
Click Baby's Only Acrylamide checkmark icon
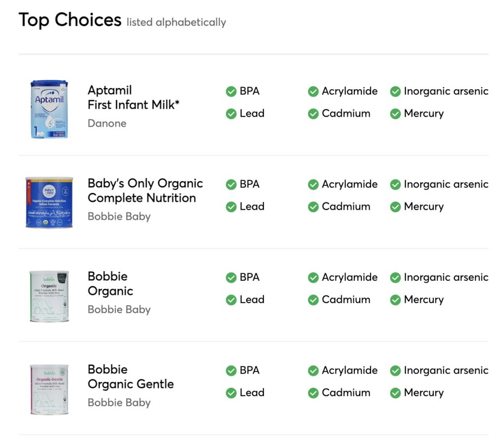point(313,184)
